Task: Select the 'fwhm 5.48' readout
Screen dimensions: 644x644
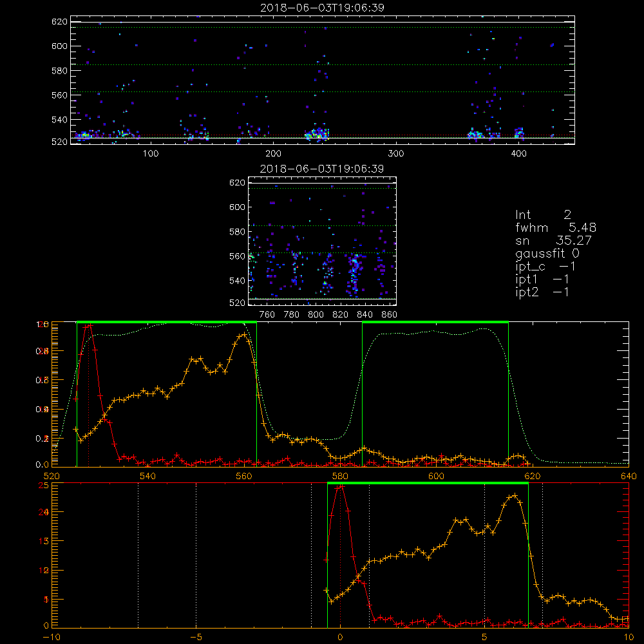Action: [556, 227]
